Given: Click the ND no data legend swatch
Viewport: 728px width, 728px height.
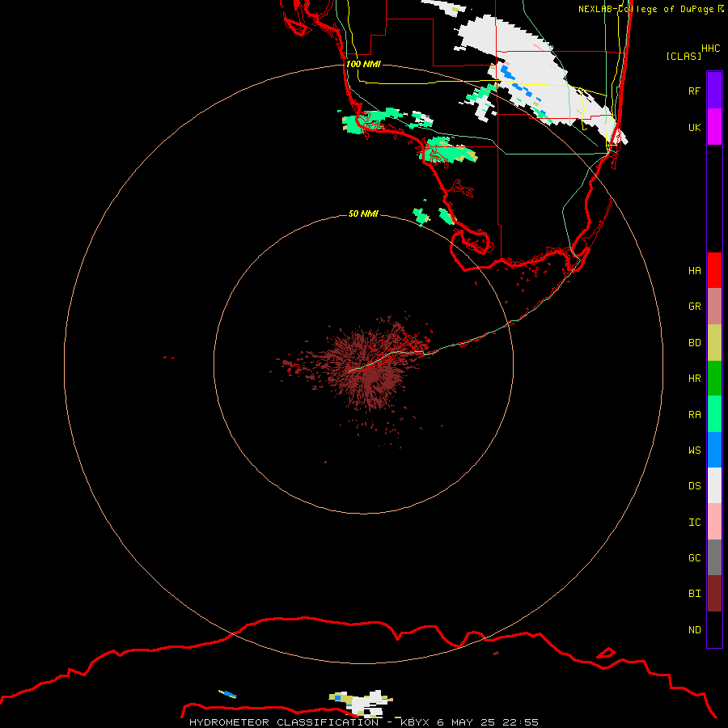Looking at the screenshot, I should point(714,629).
